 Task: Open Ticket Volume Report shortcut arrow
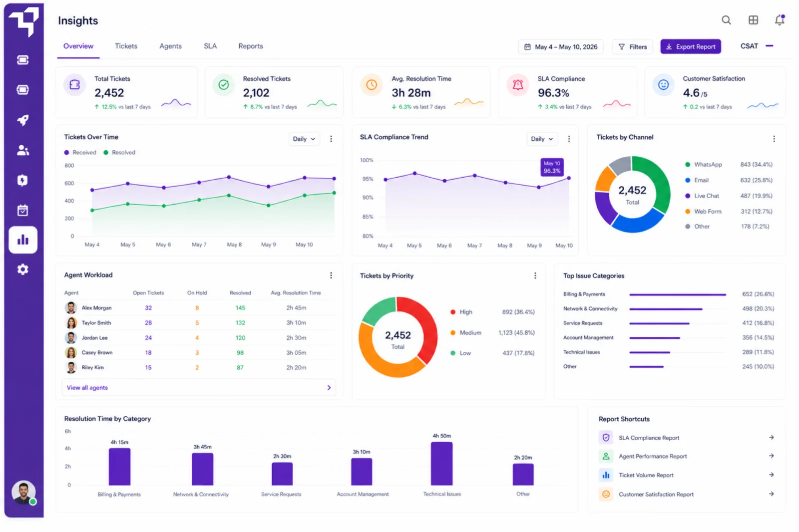(772, 475)
